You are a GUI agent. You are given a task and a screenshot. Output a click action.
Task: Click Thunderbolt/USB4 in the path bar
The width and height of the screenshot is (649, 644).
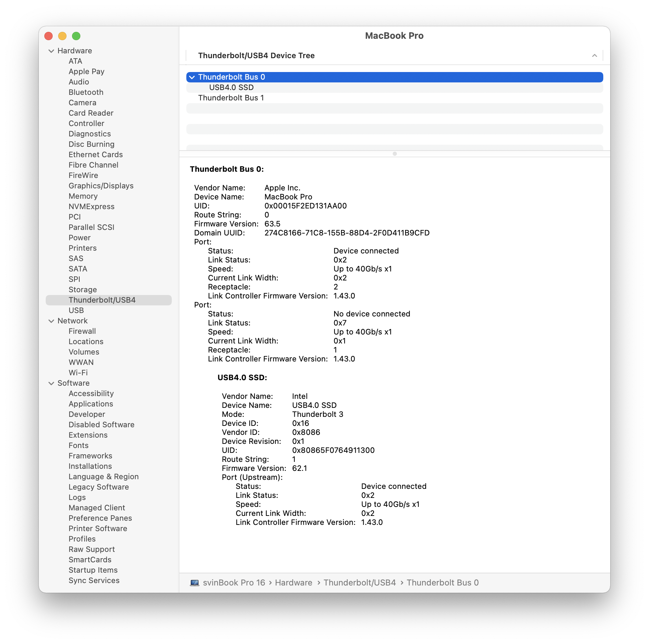pos(359,583)
